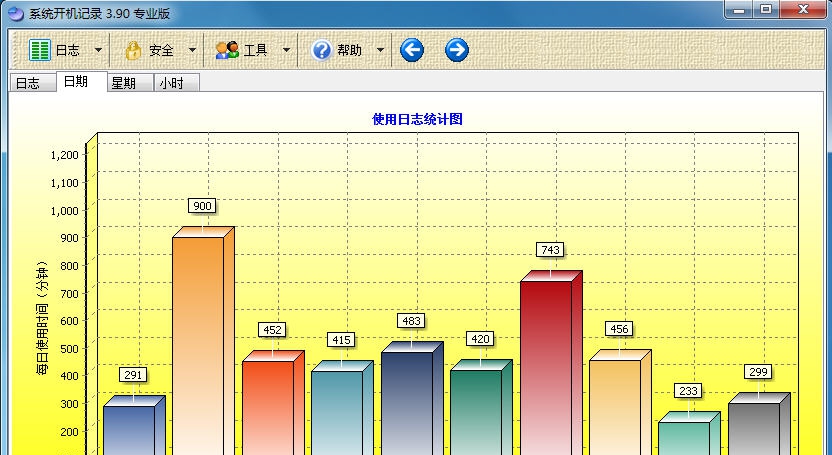
Task: Close the 系统开机记录 window
Action: tap(803, 10)
